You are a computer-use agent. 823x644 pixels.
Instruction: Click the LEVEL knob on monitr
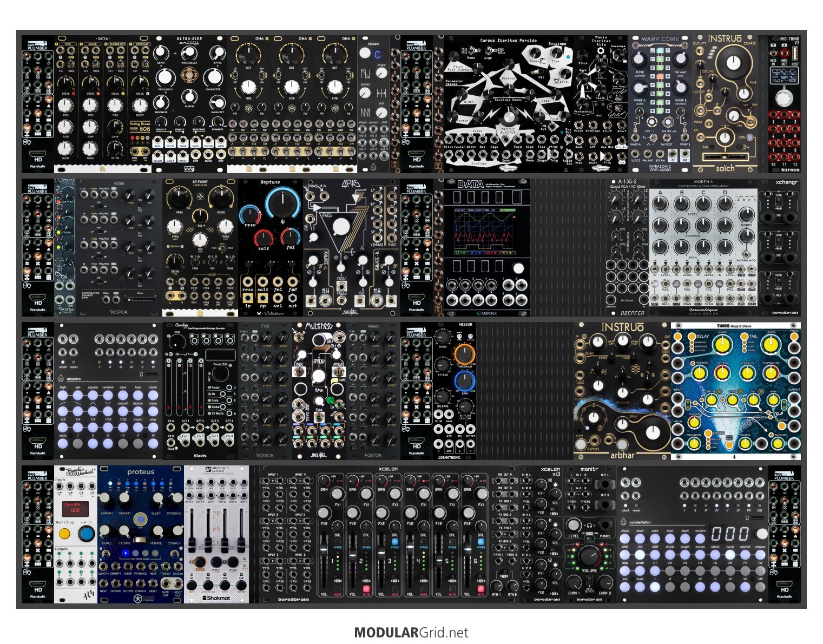click(574, 524)
